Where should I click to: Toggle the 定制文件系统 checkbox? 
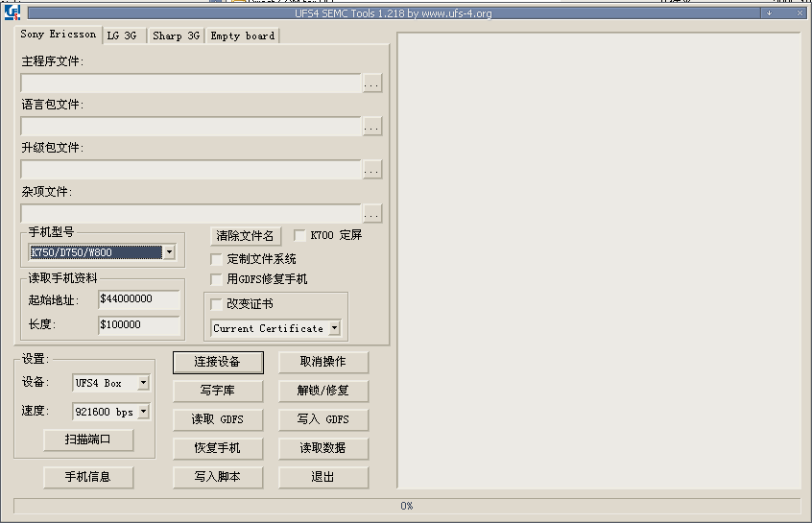tap(216, 259)
